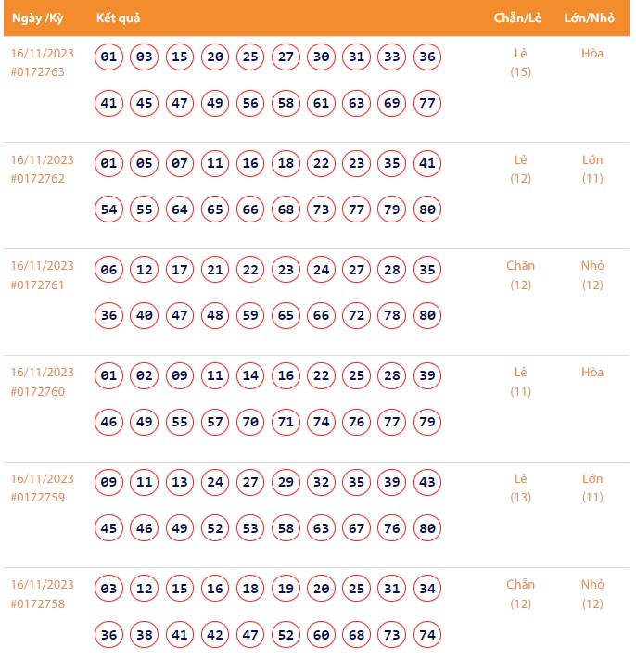This screenshot has height=672, width=636.
Task: Click "Lớn (11)" result of draw #0172759
Action: pos(592,488)
